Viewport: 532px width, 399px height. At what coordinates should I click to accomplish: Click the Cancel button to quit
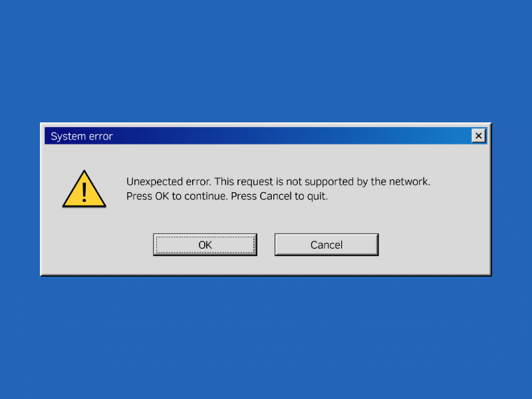pos(327,245)
